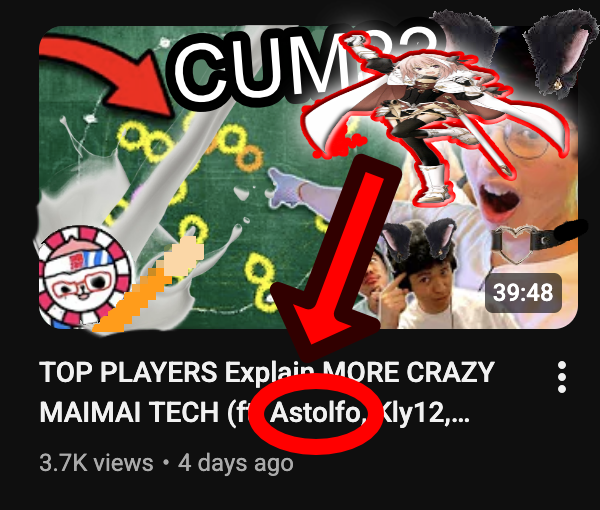
Task: Open the video titled TOP PLAYERS Explain MORE CRAZY
Action: [x=267, y=372]
